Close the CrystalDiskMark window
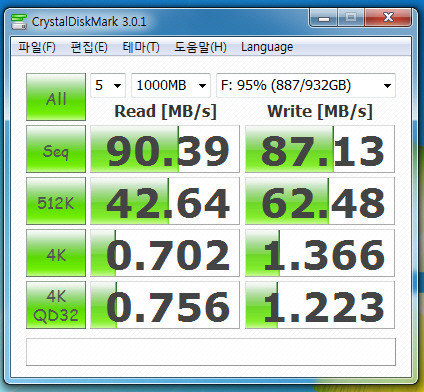 coord(388,18)
